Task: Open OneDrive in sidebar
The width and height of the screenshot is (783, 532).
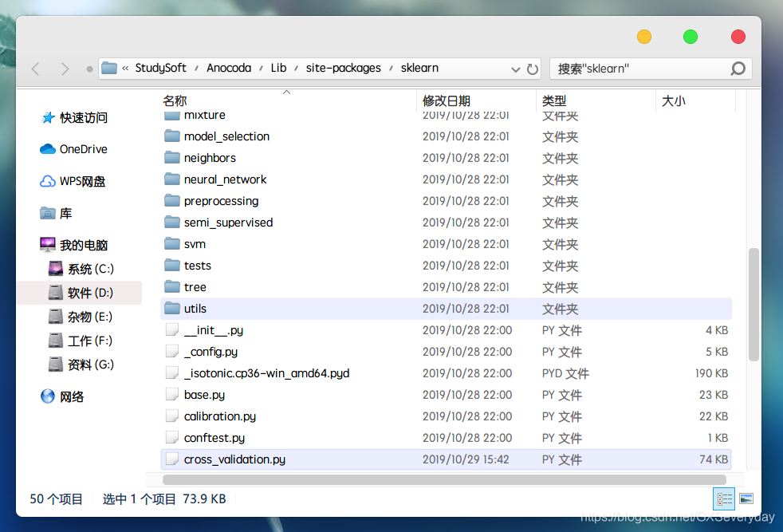Action: click(x=74, y=149)
